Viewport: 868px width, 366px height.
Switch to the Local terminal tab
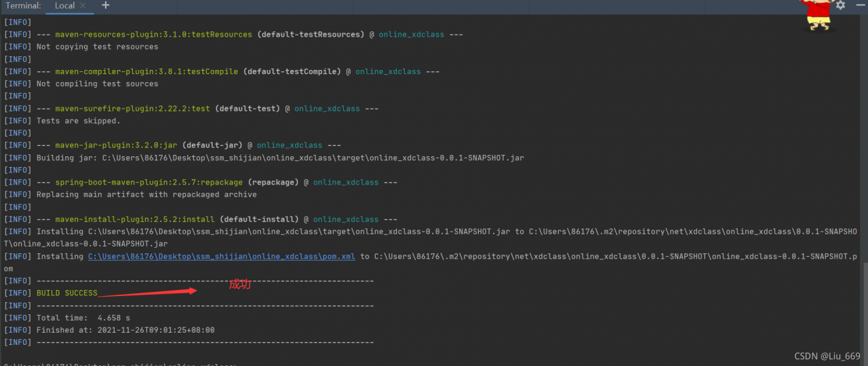pos(64,5)
